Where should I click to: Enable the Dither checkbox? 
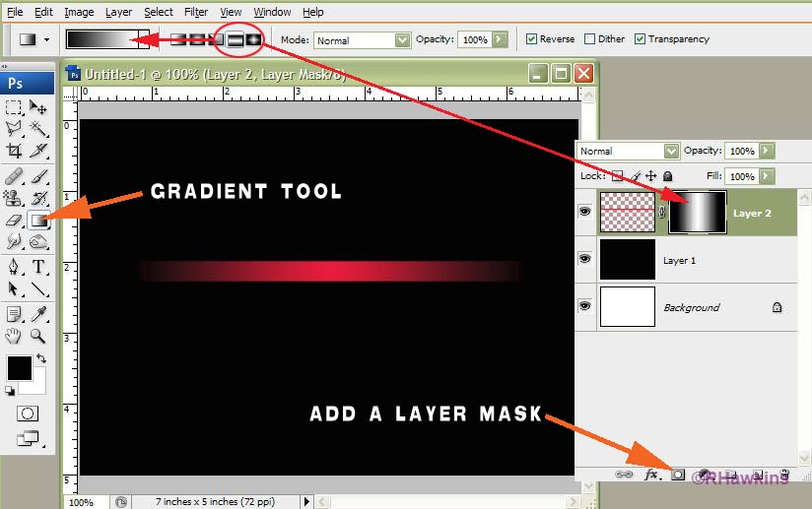589,38
